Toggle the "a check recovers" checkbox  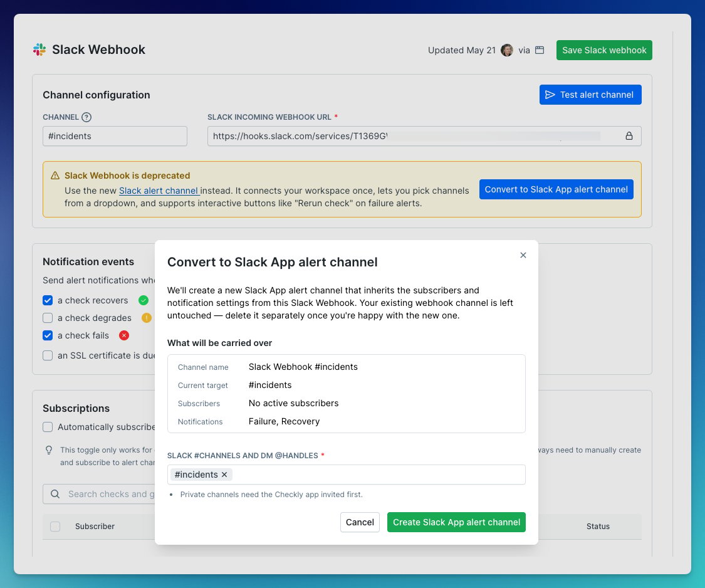click(48, 300)
